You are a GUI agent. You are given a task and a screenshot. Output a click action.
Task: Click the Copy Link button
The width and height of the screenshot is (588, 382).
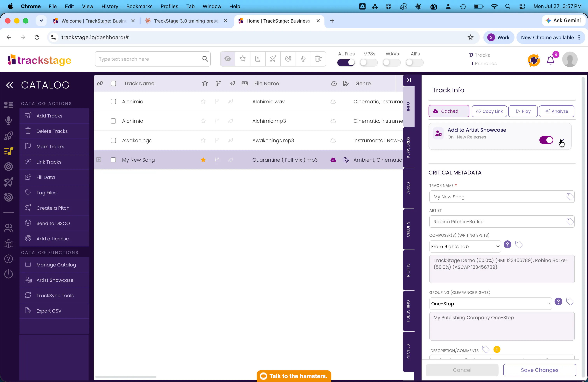[489, 111]
